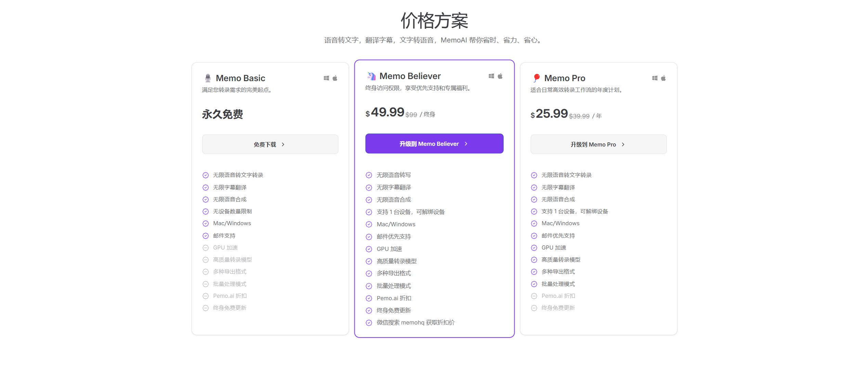Image resolution: width=868 pixels, height=370 pixels.
Task: Click the Windows icon on Memo Basic card
Action: coord(326,78)
